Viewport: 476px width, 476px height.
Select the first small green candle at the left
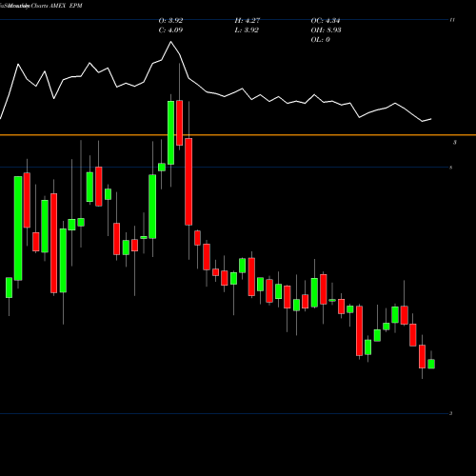pos(9,288)
